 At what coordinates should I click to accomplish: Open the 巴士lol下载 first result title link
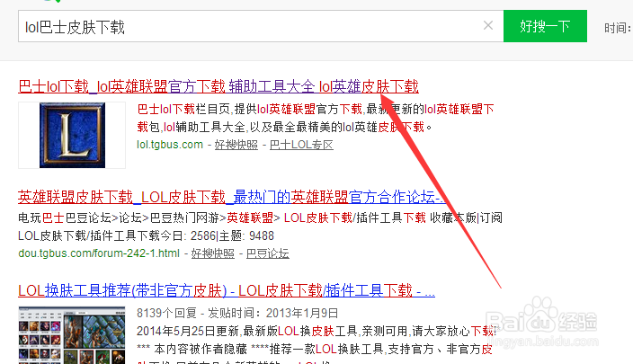218,86
